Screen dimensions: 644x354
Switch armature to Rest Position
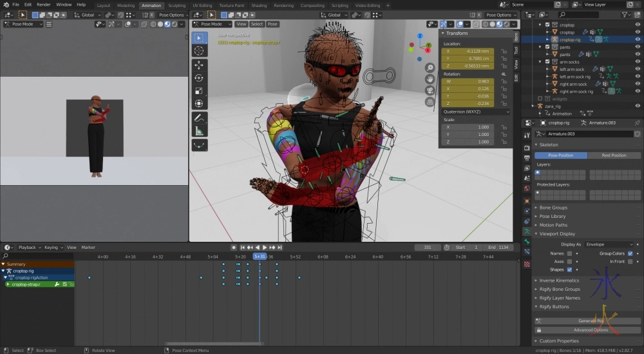pyautogui.click(x=614, y=155)
